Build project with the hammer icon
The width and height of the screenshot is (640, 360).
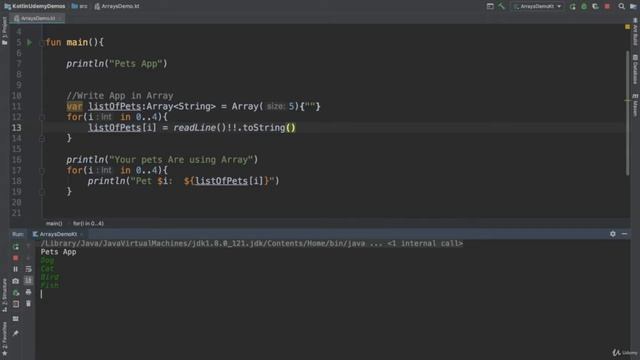click(502, 6)
